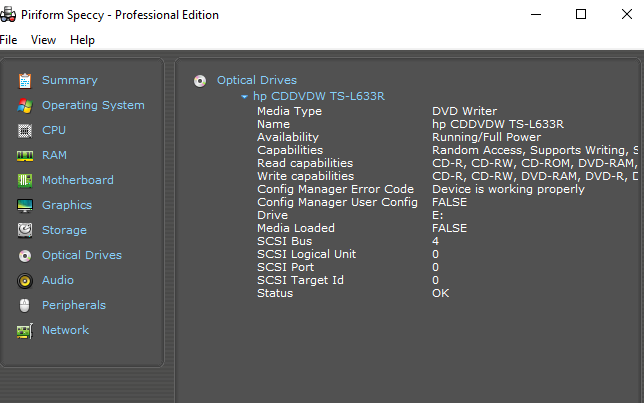This screenshot has height=403, width=644.
Task: Click the Optical Drives section heading
Action: click(x=256, y=80)
